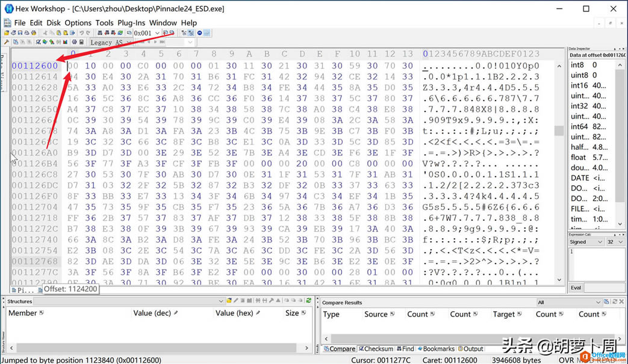Image resolution: width=628 pixels, height=364 pixels.
Task: Select the Compare tab
Action: pyautogui.click(x=340, y=349)
